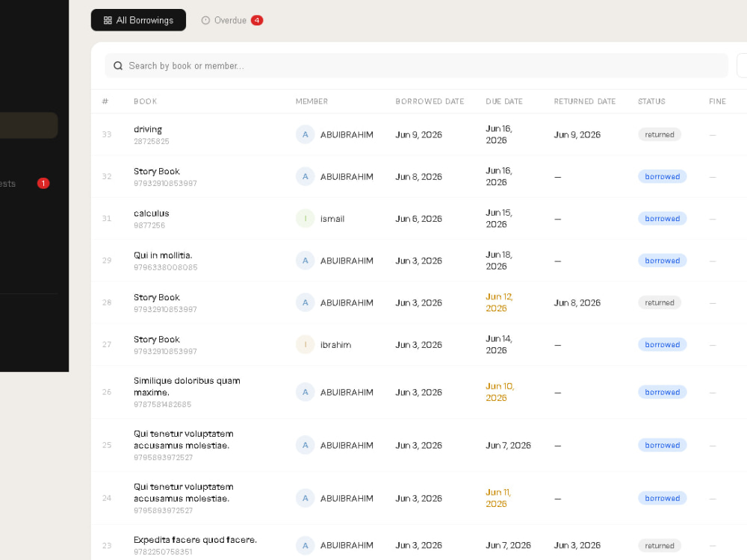This screenshot has height=560, width=747.
Task: Click ABUIBRAHIM avatar in row 25
Action: [x=305, y=445]
